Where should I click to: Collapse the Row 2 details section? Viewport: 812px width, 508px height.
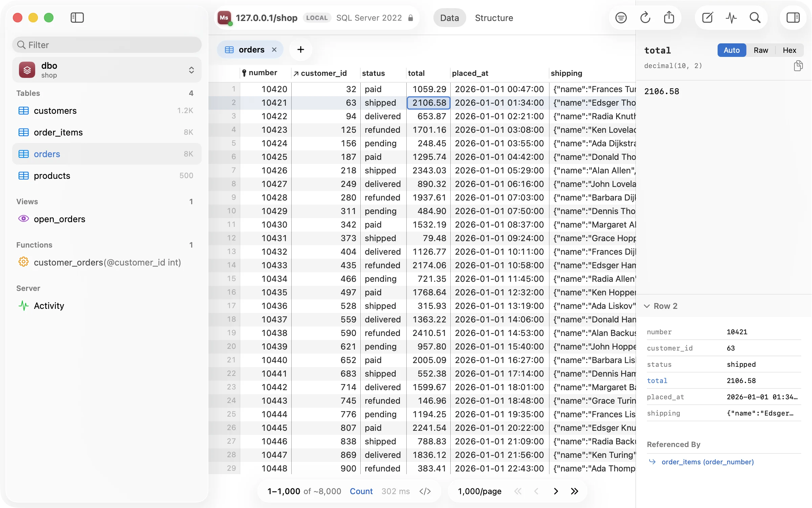(647, 306)
